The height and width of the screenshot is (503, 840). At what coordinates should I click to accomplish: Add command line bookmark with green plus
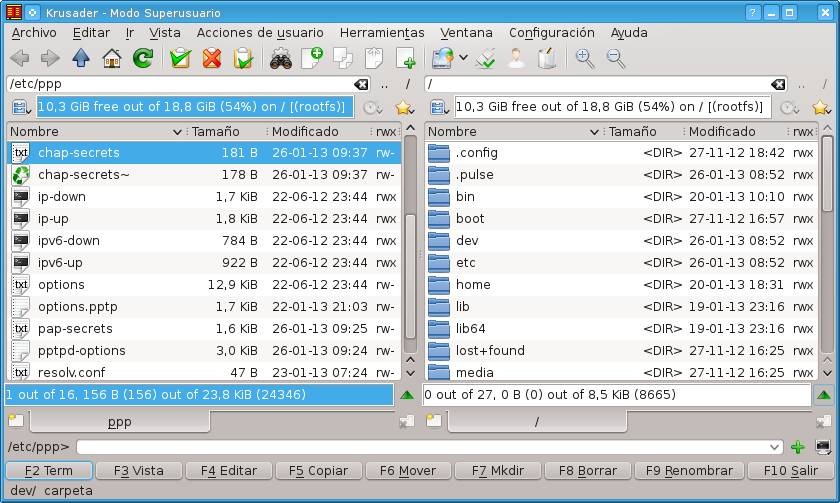click(798, 447)
